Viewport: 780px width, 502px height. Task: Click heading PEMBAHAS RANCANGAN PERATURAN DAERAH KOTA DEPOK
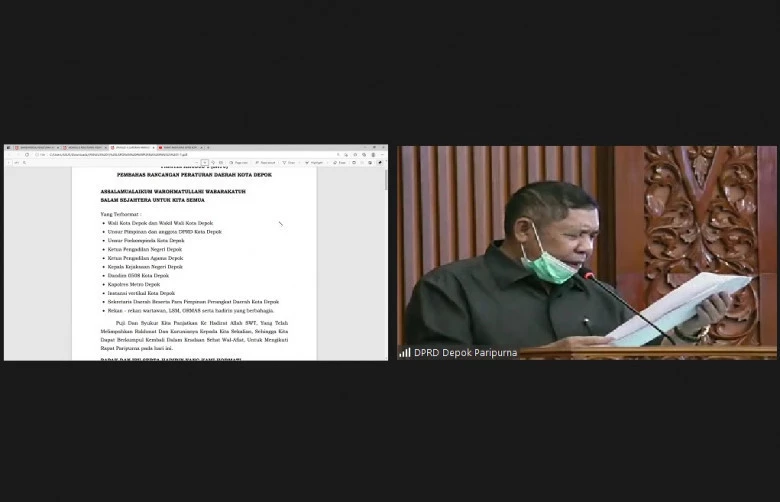pos(194,175)
